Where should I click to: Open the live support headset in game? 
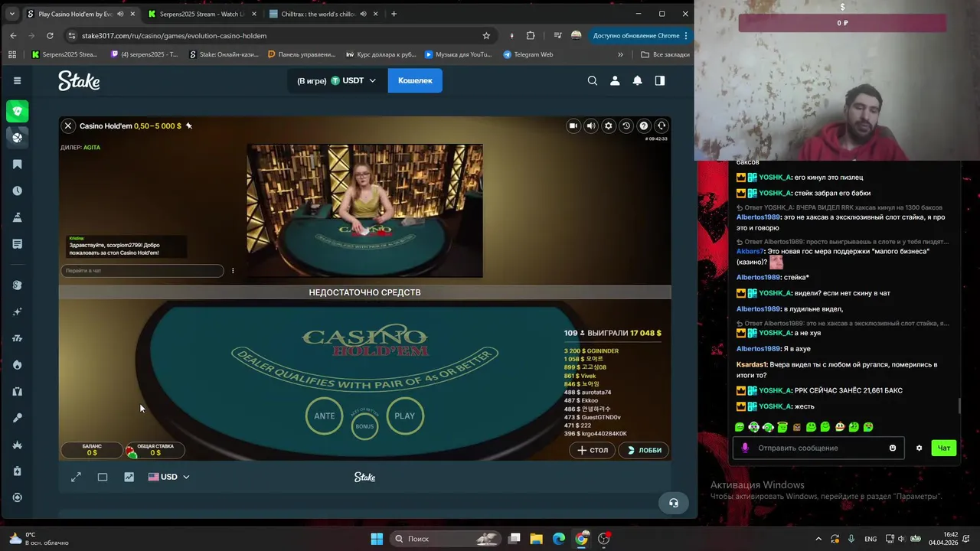click(662, 126)
